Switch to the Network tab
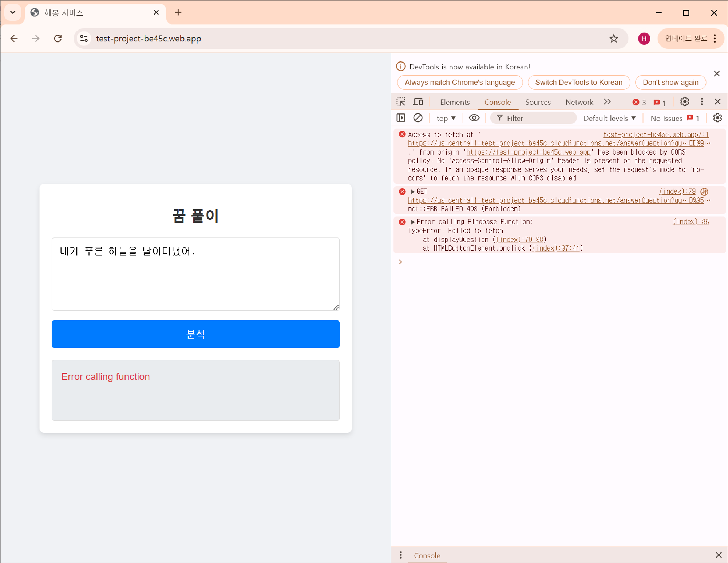Viewport: 728px width, 563px height. (x=579, y=102)
